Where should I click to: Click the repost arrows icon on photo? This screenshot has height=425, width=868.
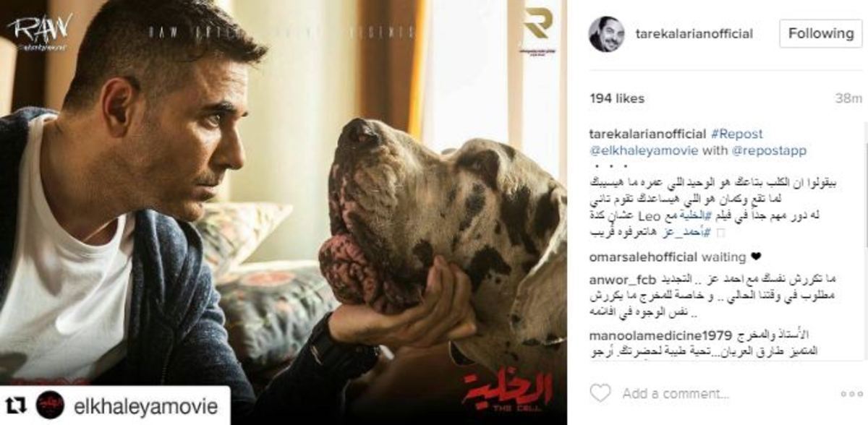pos(16,404)
